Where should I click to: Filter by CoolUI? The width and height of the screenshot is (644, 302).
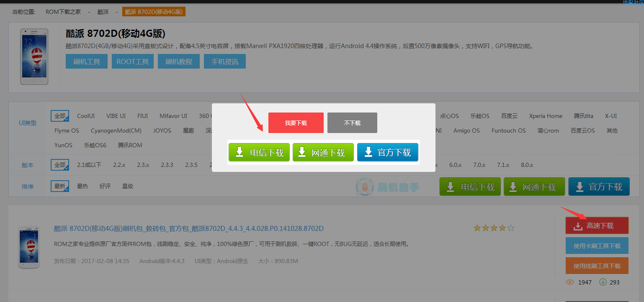pyautogui.click(x=86, y=116)
